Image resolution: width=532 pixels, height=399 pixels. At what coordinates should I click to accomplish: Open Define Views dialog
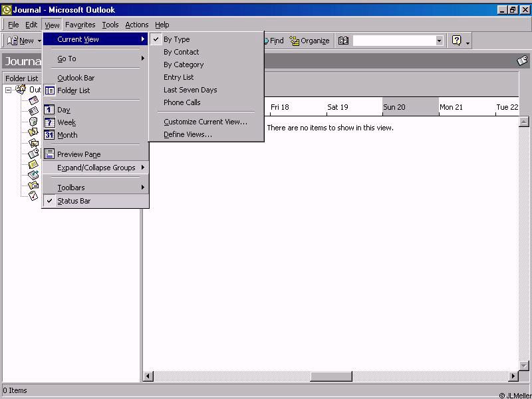(x=188, y=134)
